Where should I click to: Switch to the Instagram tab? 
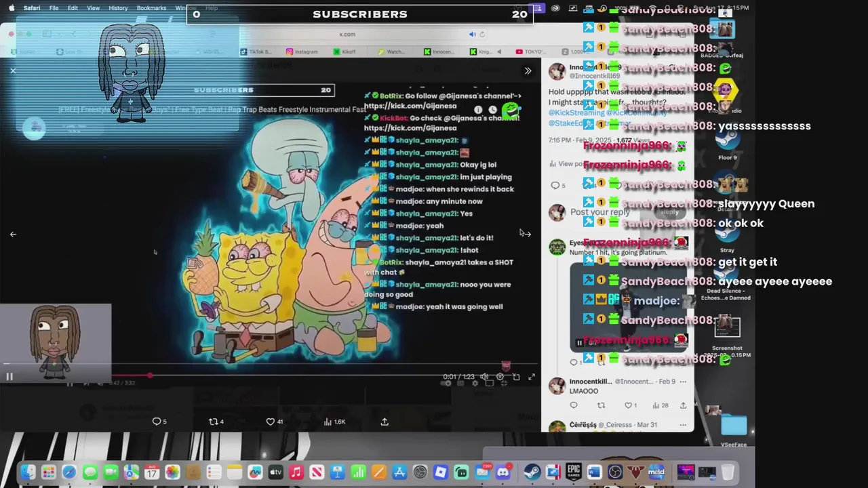click(302, 52)
